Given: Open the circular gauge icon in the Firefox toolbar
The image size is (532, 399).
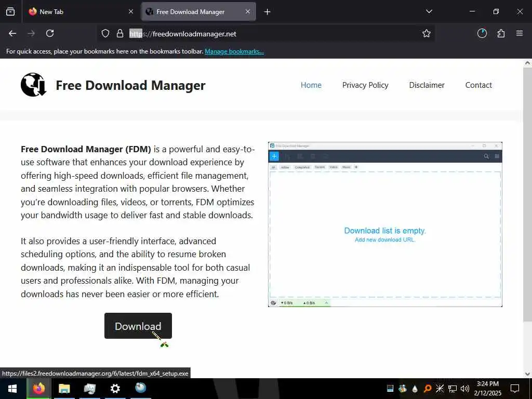Looking at the screenshot, I should click(x=482, y=33).
